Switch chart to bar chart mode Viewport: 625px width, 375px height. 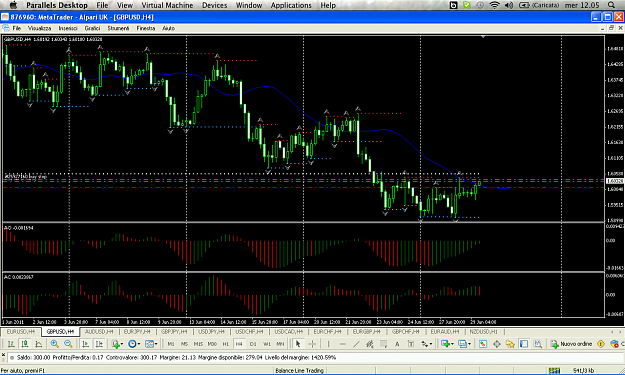click(11, 344)
